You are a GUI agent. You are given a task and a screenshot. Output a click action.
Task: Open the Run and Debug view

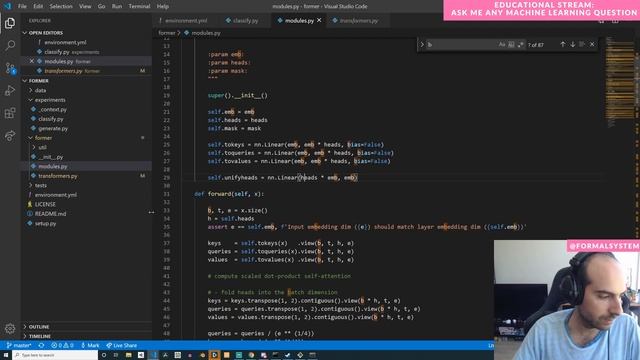click(x=10, y=90)
